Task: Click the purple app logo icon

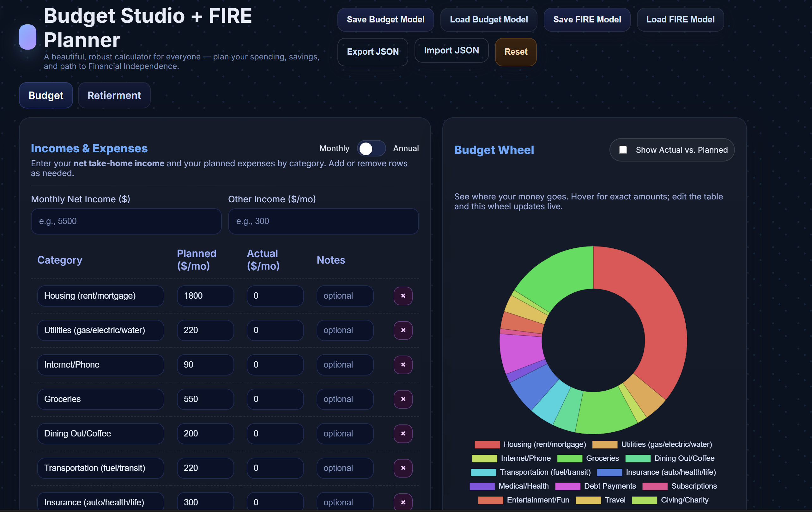Action: [x=28, y=37]
